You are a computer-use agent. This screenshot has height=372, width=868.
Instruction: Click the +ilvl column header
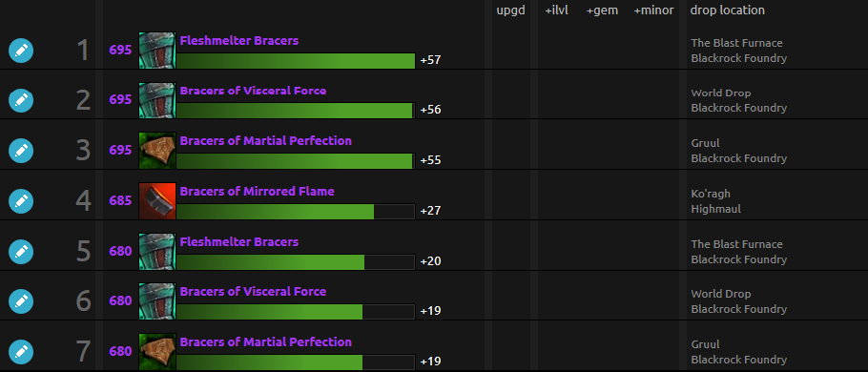point(556,10)
